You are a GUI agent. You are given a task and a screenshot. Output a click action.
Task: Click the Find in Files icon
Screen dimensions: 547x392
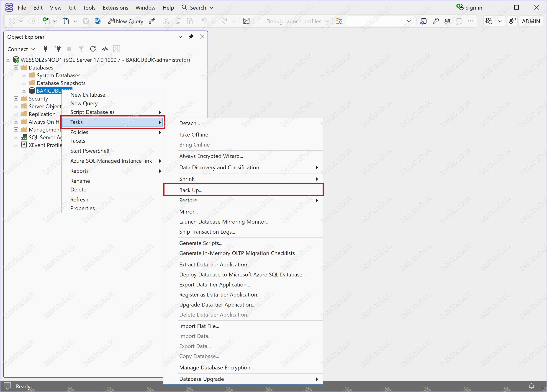click(339, 21)
